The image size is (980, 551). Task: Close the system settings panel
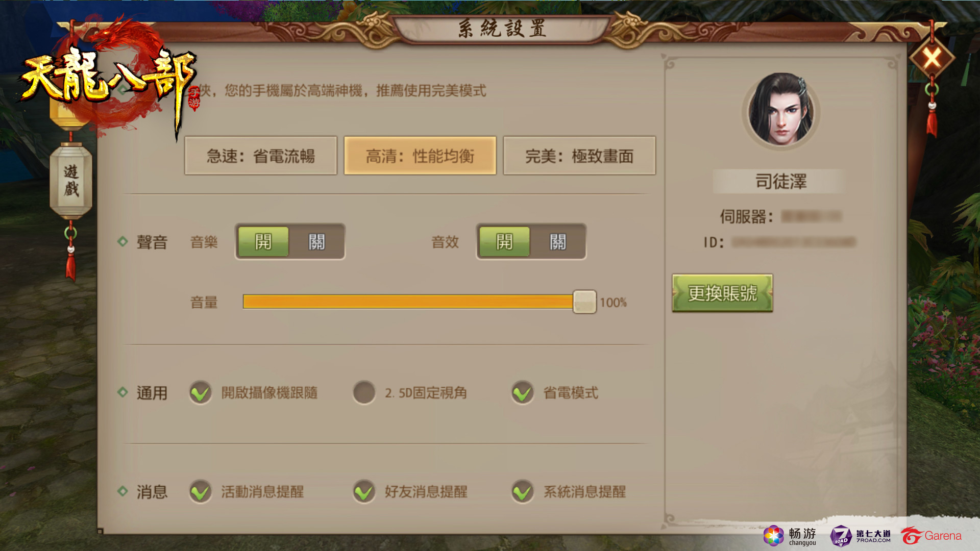pyautogui.click(x=932, y=58)
